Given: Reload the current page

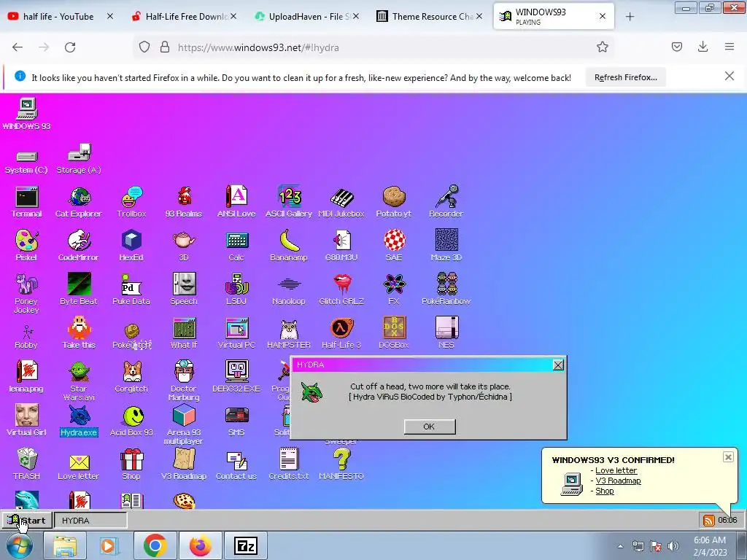Looking at the screenshot, I should click(70, 47).
